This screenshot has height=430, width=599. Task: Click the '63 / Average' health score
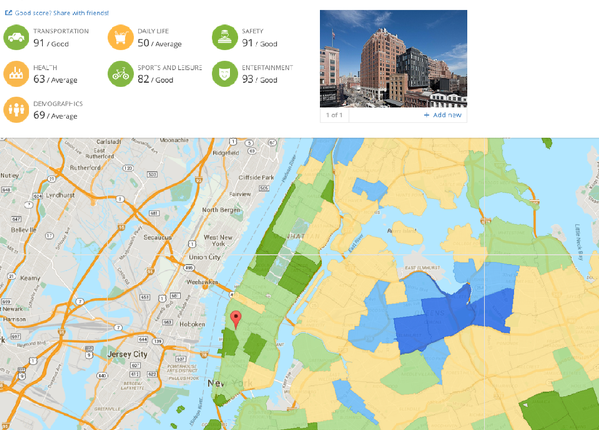click(x=55, y=79)
